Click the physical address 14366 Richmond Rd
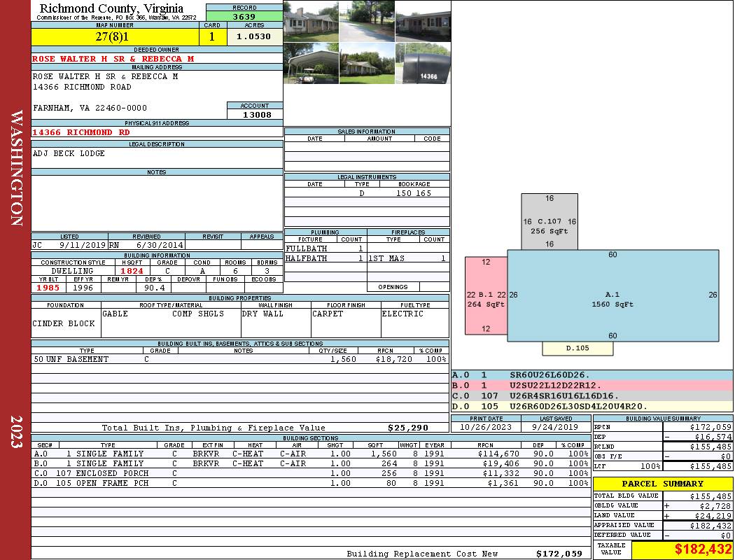735x560 pixels. pos(81,132)
